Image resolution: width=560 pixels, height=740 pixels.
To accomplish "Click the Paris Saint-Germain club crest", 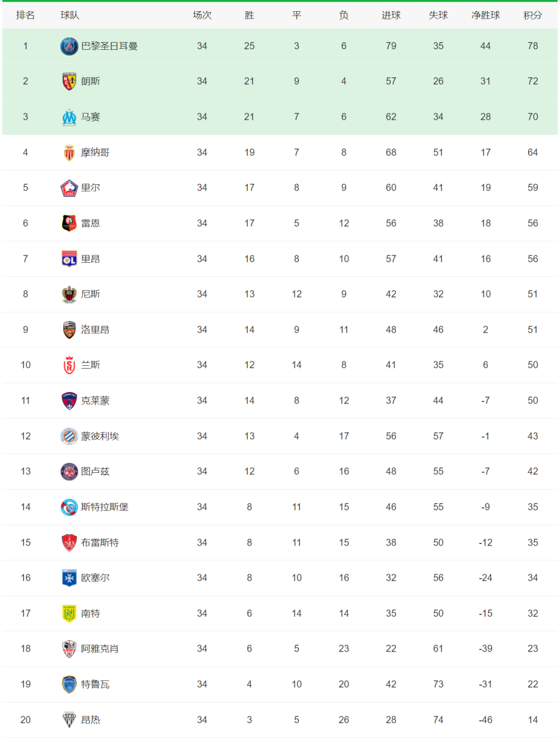I will pos(69,46).
